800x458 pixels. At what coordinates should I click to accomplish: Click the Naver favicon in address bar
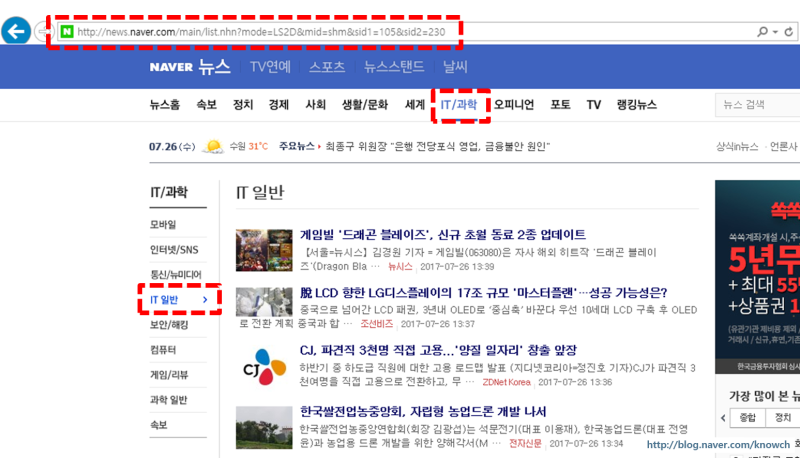pos(67,32)
